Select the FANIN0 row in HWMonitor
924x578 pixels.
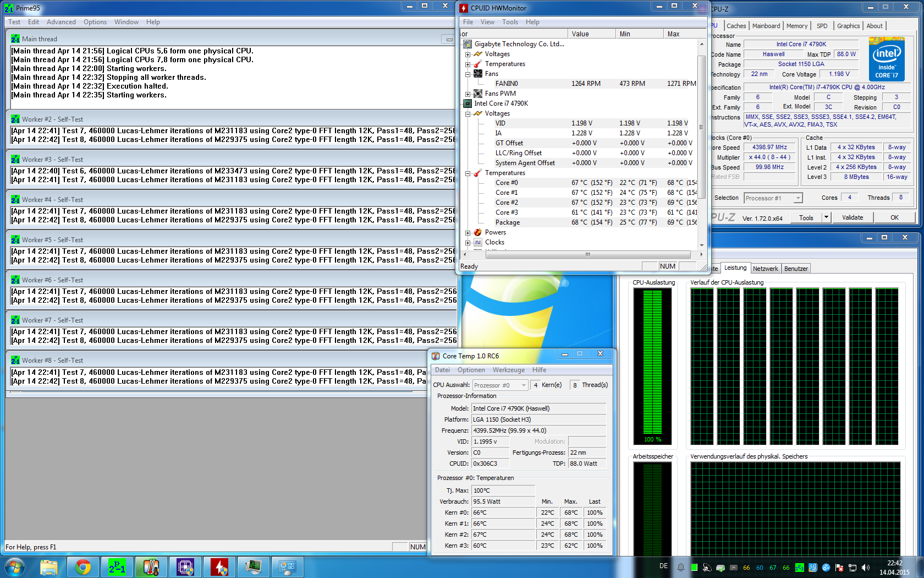(x=580, y=84)
